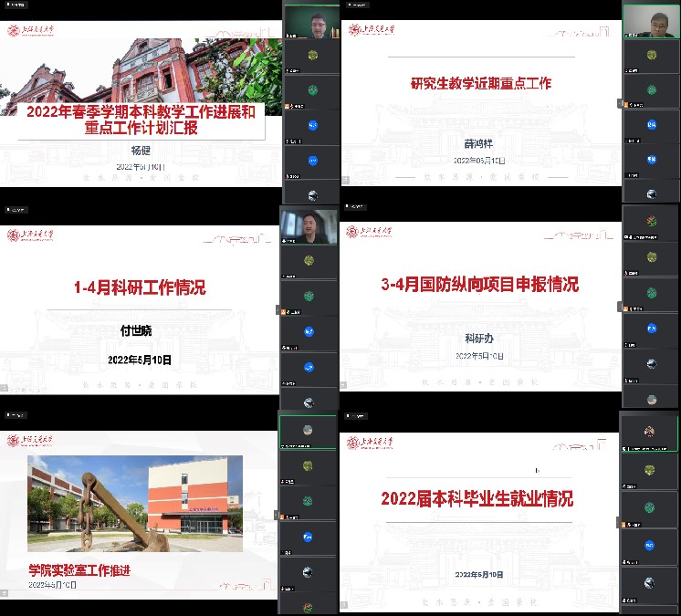
Task: Click the presenter name 薛鸿祥
Action: pos(478,143)
